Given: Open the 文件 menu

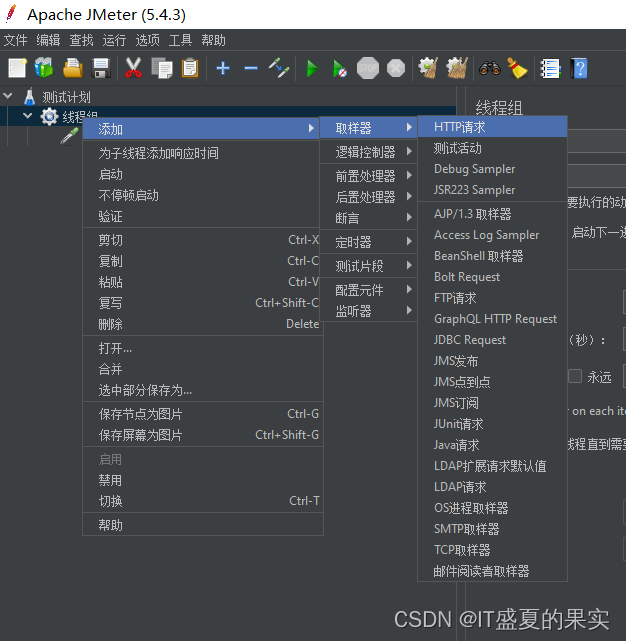Looking at the screenshot, I should (x=16, y=40).
